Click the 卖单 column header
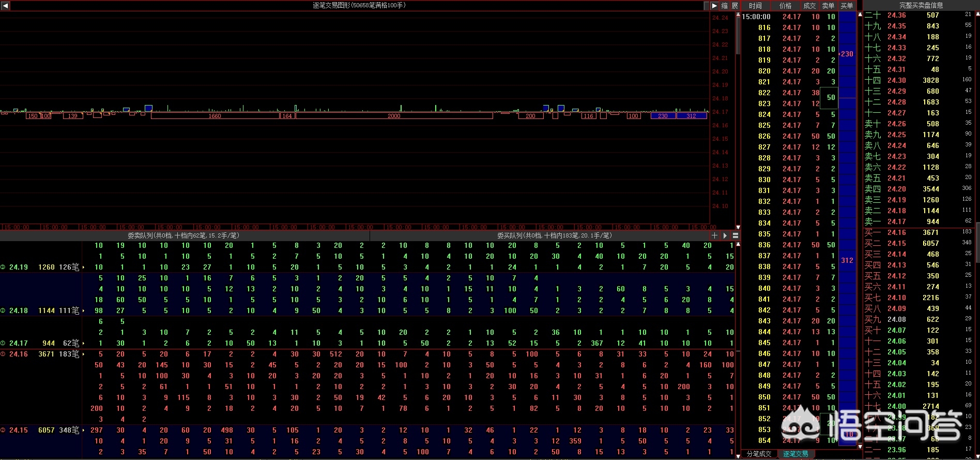 828,6
